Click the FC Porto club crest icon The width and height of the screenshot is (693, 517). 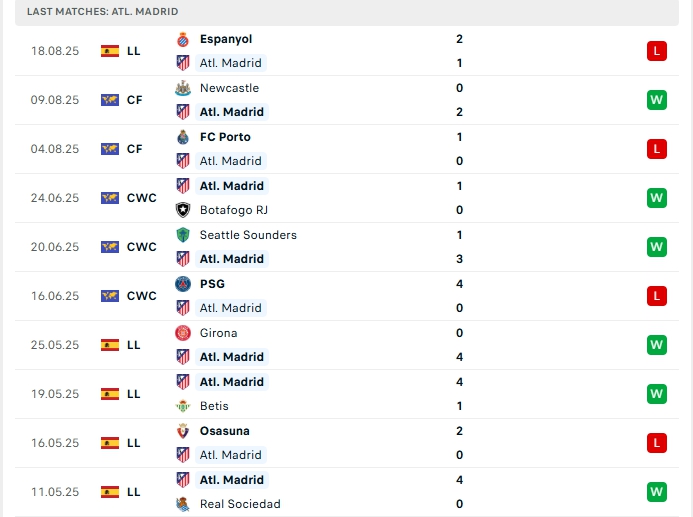click(x=183, y=137)
